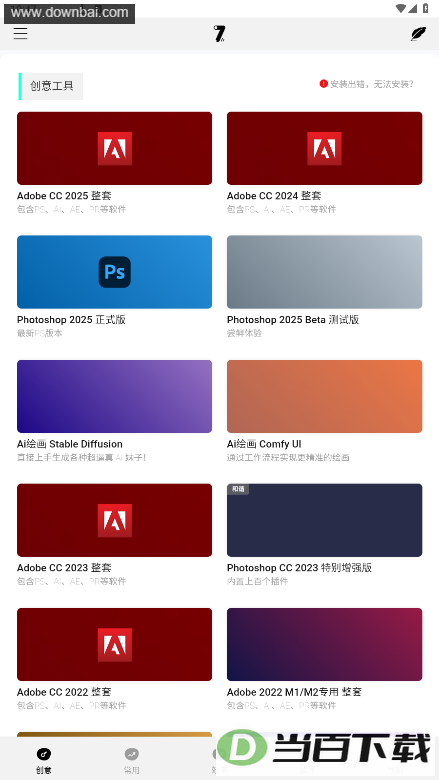The image size is (439, 780).
Task: Select the 创意工具 section header
Action: tap(51, 86)
